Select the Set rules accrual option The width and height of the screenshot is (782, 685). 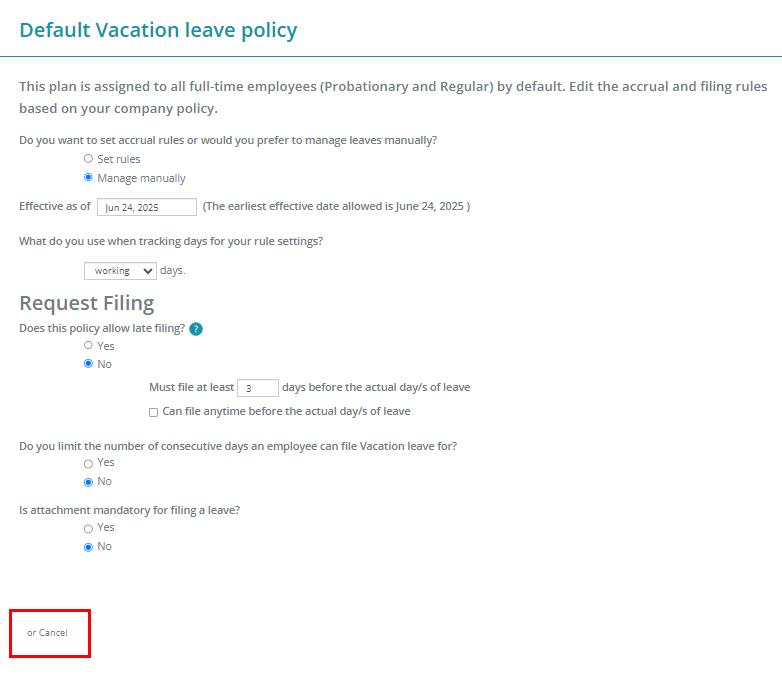point(88,159)
